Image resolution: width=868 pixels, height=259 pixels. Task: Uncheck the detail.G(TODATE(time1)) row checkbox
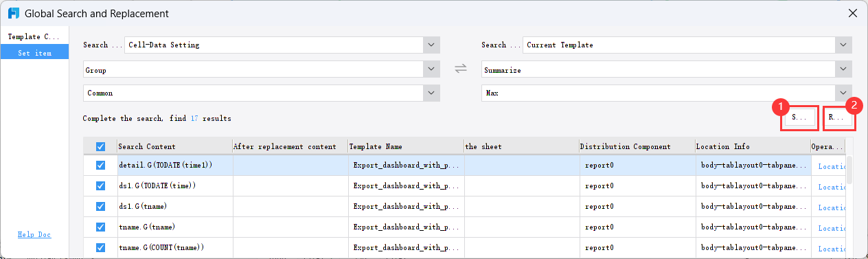(x=101, y=165)
